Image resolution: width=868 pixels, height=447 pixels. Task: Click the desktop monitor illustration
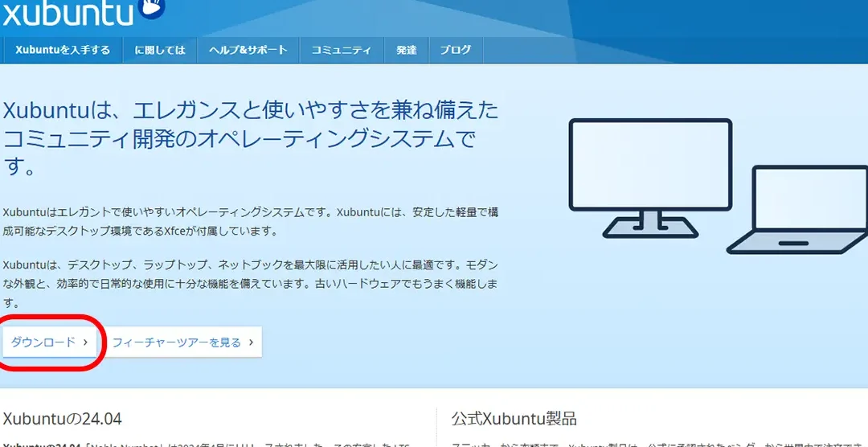point(650,178)
